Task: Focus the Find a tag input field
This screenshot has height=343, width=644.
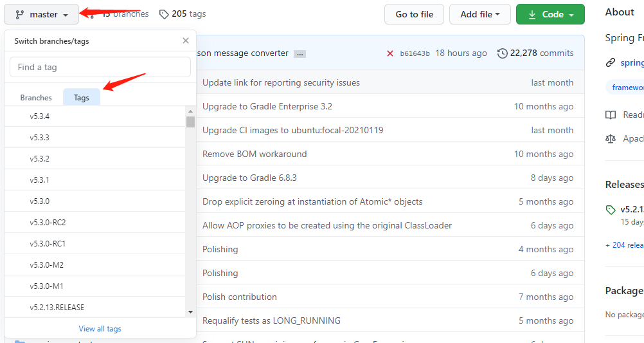Action: coord(100,67)
